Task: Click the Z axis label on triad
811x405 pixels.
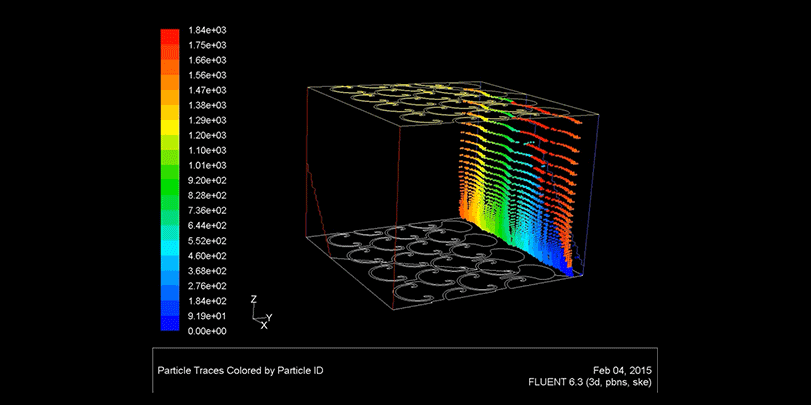Action: (x=254, y=299)
